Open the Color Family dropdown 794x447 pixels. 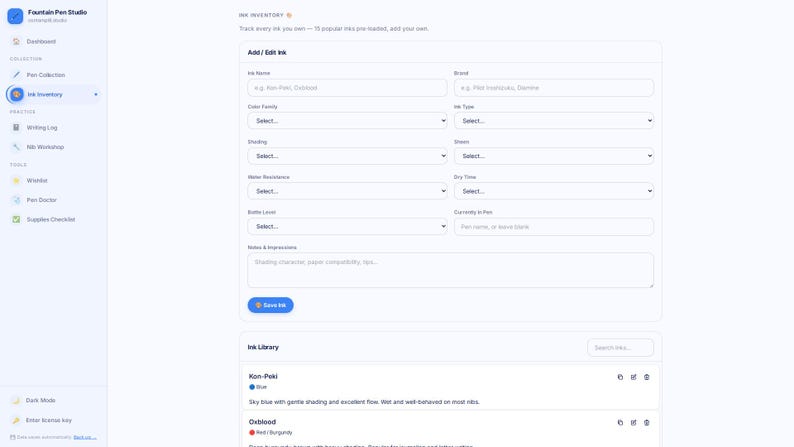point(347,121)
